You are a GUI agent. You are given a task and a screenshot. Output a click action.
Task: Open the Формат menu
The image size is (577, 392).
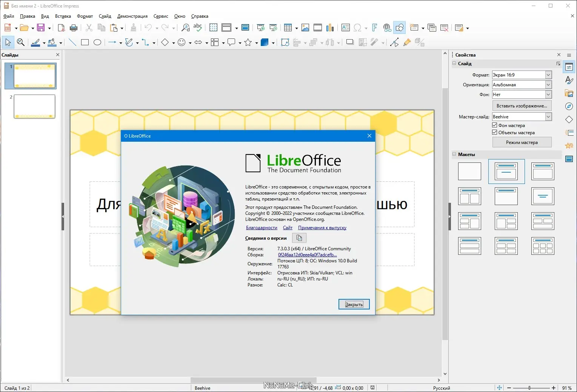point(85,16)
